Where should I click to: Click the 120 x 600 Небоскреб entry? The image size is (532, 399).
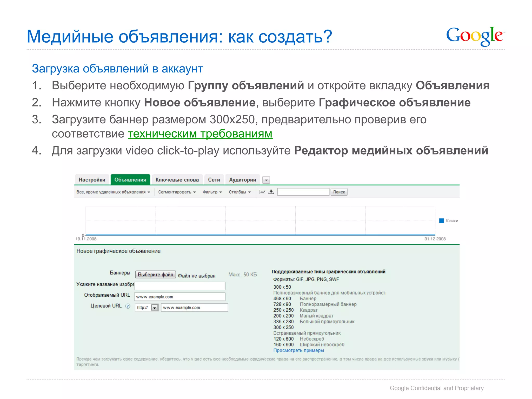coord(299,339)
